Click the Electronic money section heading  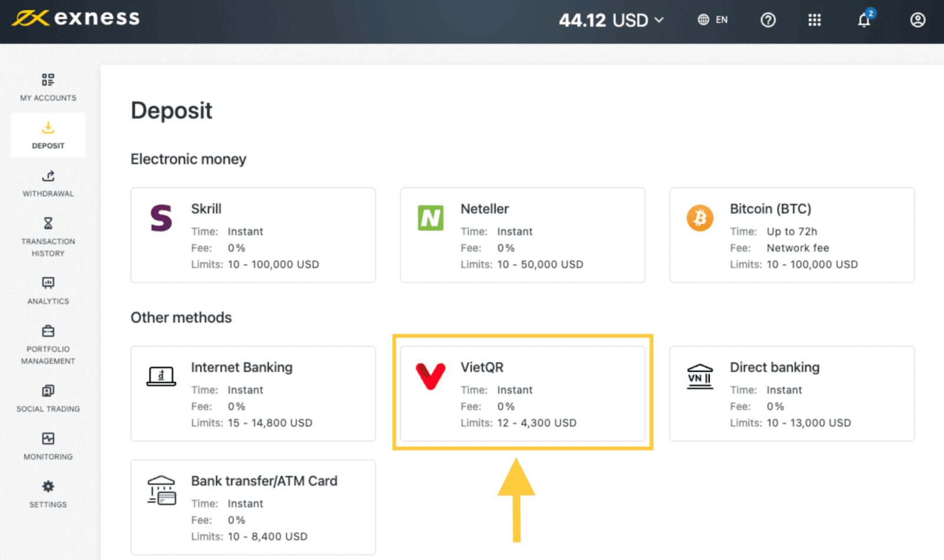coord(188,159)
